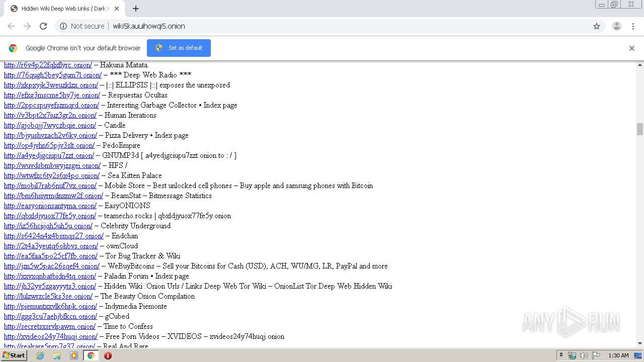Open the iz56hciijqh5uh5u.onion link
The width and height of the screenshot is (644, 362).
tap(48, 226)
